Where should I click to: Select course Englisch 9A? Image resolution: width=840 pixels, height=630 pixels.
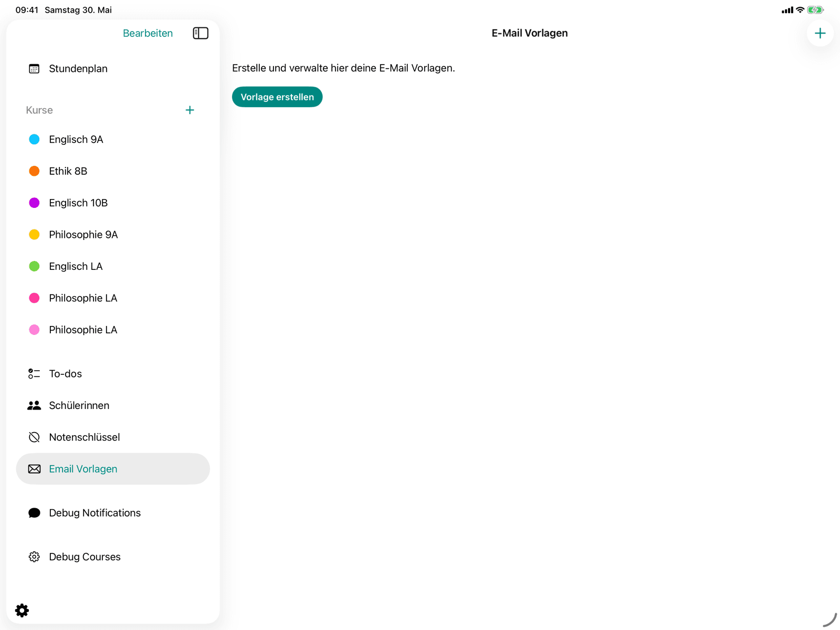[x=113, y=140]
